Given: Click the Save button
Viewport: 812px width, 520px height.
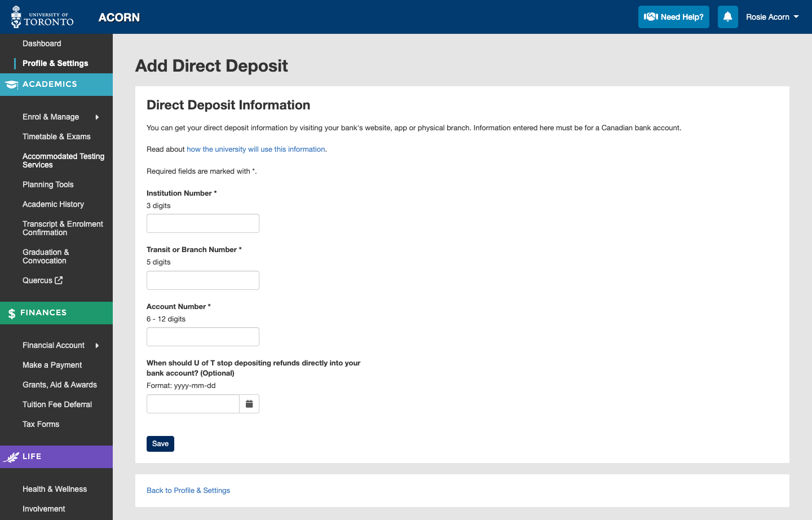Looking at the screenshot, I should coord(160,444).
